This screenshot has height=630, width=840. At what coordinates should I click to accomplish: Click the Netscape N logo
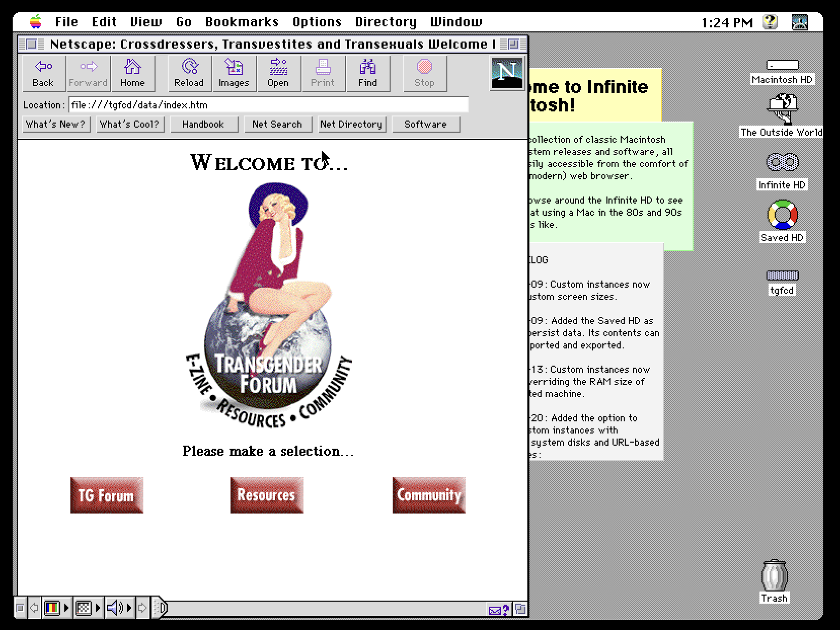(x=507, y=73)
